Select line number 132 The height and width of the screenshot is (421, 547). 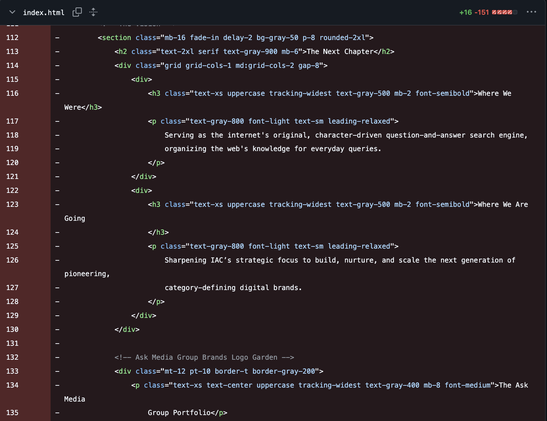13,358
